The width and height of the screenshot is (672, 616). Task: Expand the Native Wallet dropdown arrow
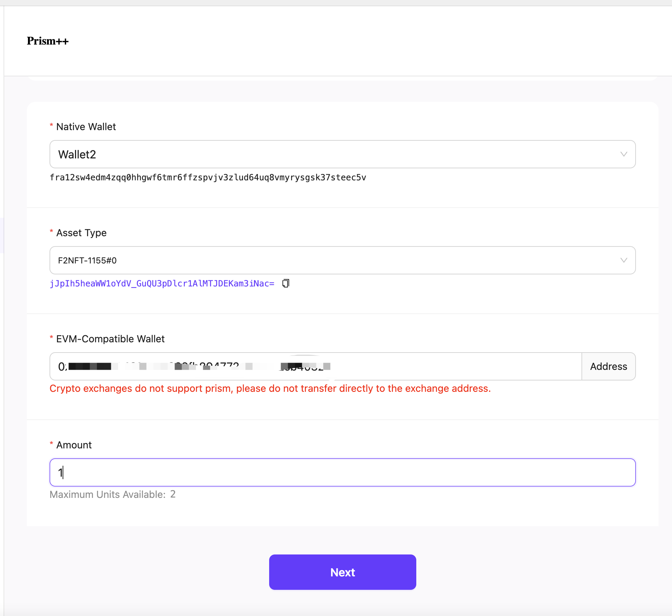[624, 154]
